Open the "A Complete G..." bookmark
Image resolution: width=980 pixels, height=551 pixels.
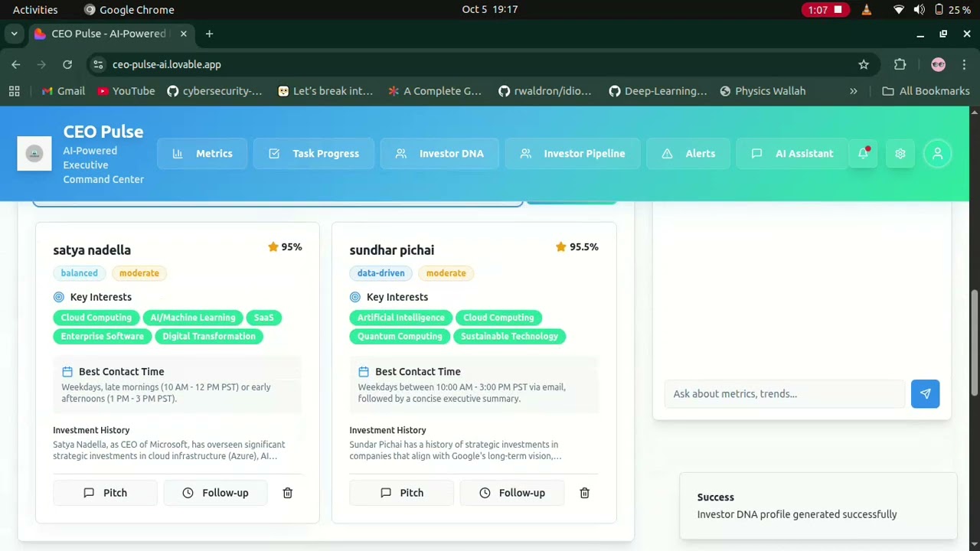435,91
